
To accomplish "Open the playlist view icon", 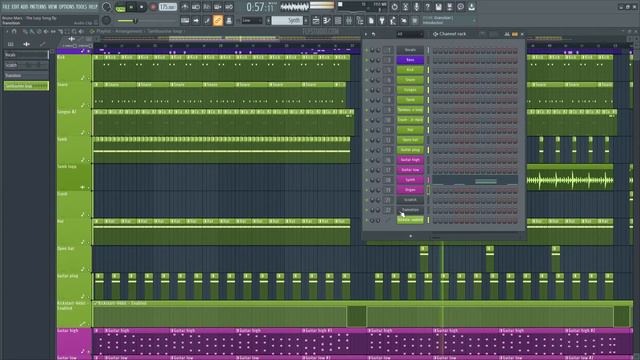I will point(316,20).
